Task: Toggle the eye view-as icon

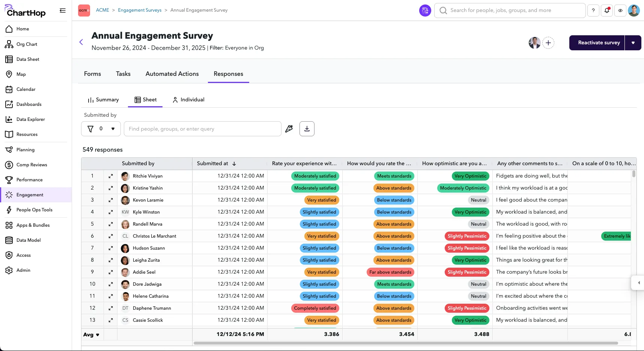Action: pos(620,11)
